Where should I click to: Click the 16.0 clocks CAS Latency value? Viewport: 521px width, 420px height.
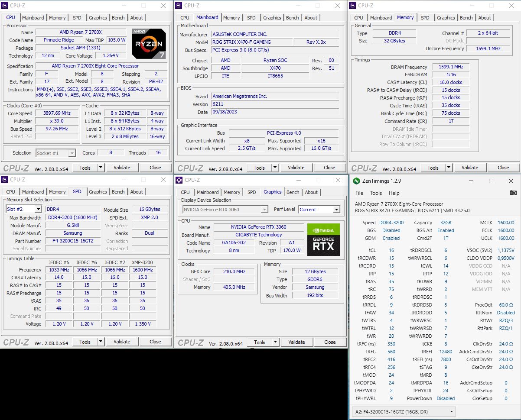pos(451,82)
